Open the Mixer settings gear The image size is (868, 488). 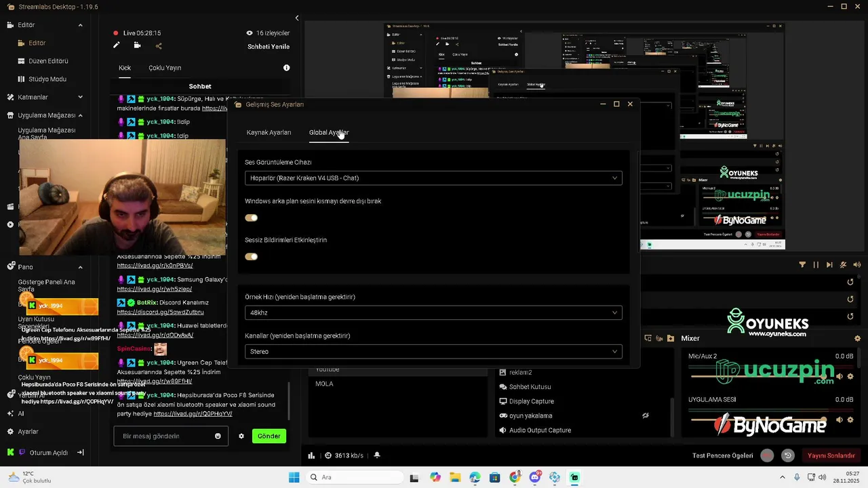[x=857, y=338]
